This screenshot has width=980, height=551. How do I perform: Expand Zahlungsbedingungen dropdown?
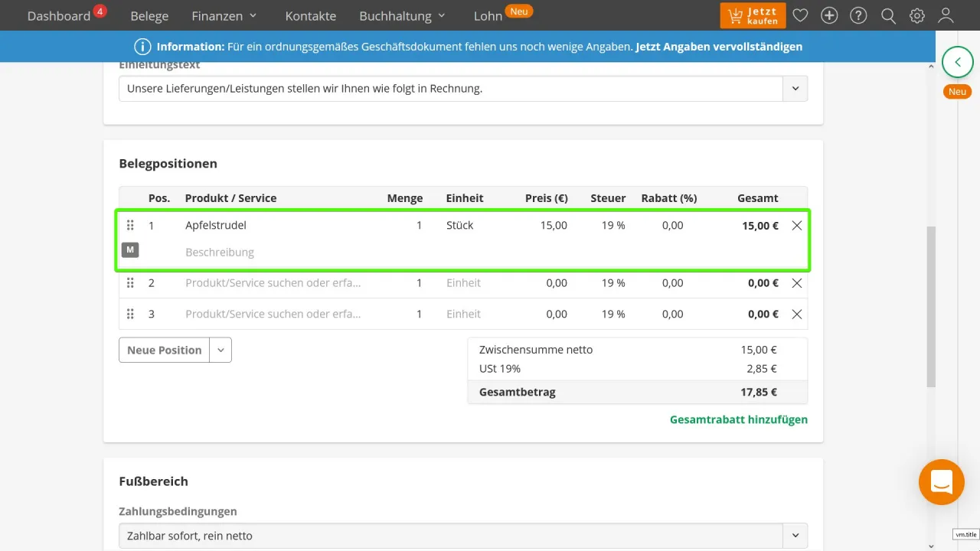tap(795, 536)
